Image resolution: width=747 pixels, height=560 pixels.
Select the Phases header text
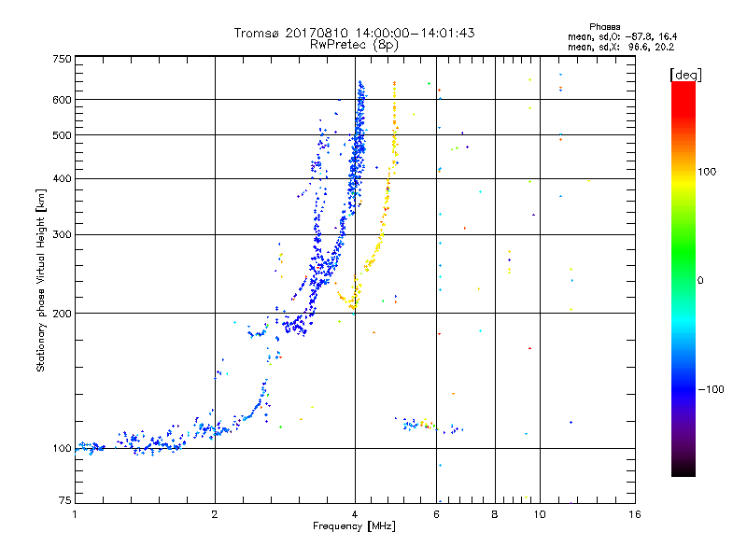point(604,27)
